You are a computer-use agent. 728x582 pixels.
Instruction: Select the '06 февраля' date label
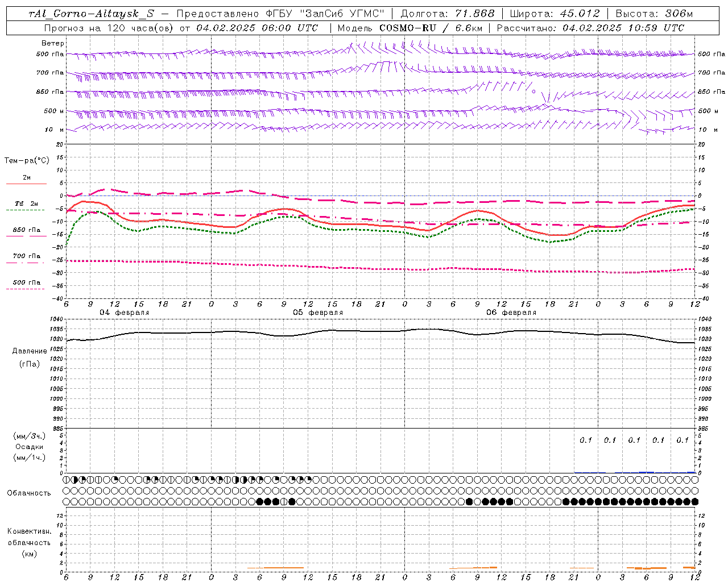coord(511,313)
